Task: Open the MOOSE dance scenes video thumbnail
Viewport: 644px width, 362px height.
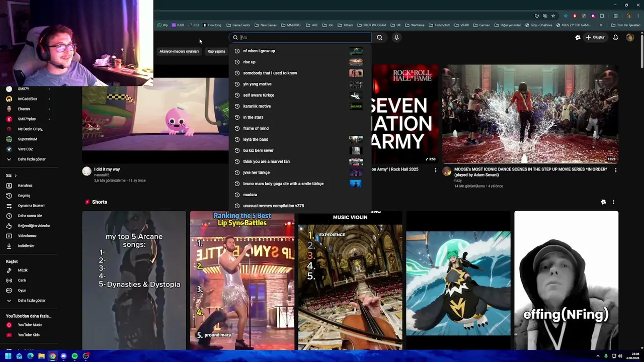Action: coord(530,114)
